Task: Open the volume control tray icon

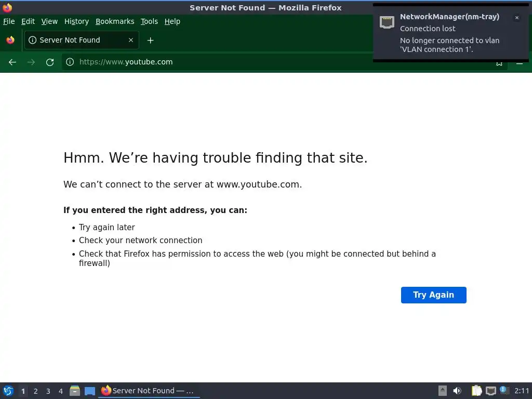Action: click(457, 391)
